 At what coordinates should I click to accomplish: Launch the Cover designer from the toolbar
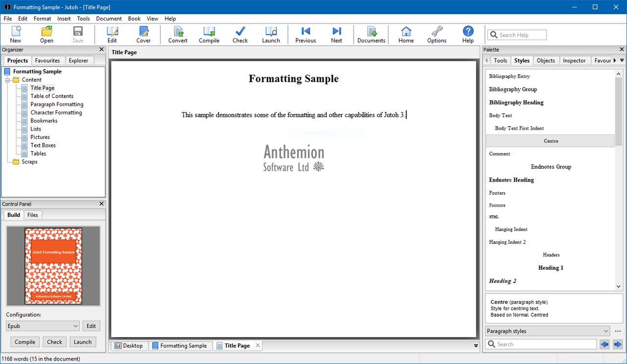click(x=144, y=35)
